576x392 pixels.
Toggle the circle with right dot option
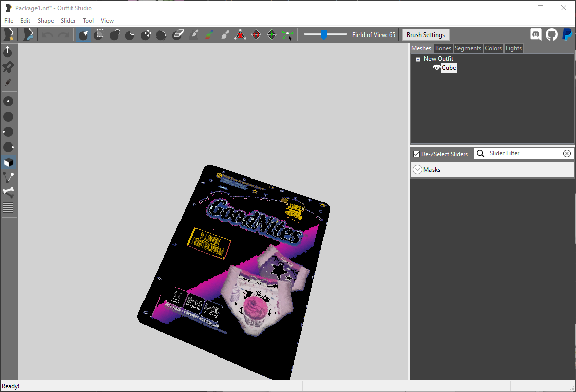(x=8, y=148)
